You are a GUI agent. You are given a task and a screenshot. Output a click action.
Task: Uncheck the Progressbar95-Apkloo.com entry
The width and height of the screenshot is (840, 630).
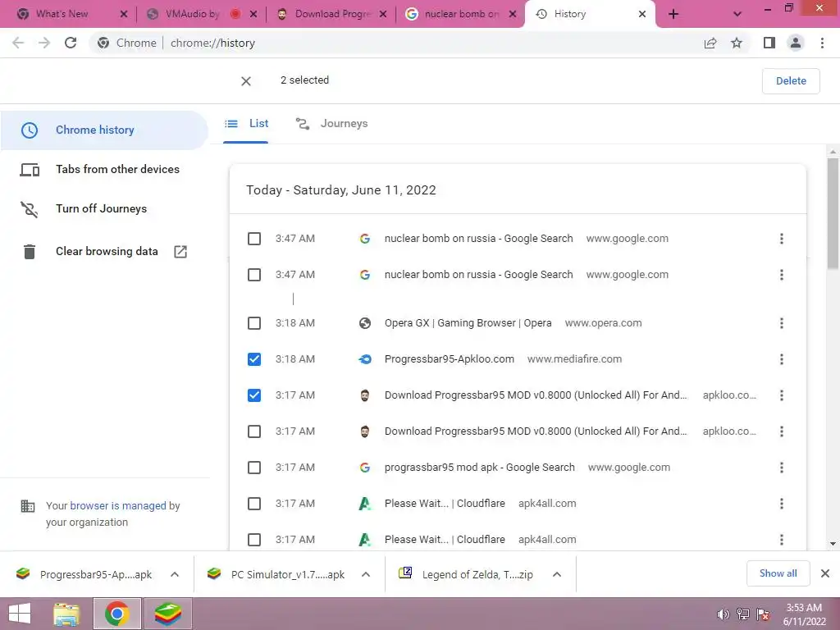point(254,359)
